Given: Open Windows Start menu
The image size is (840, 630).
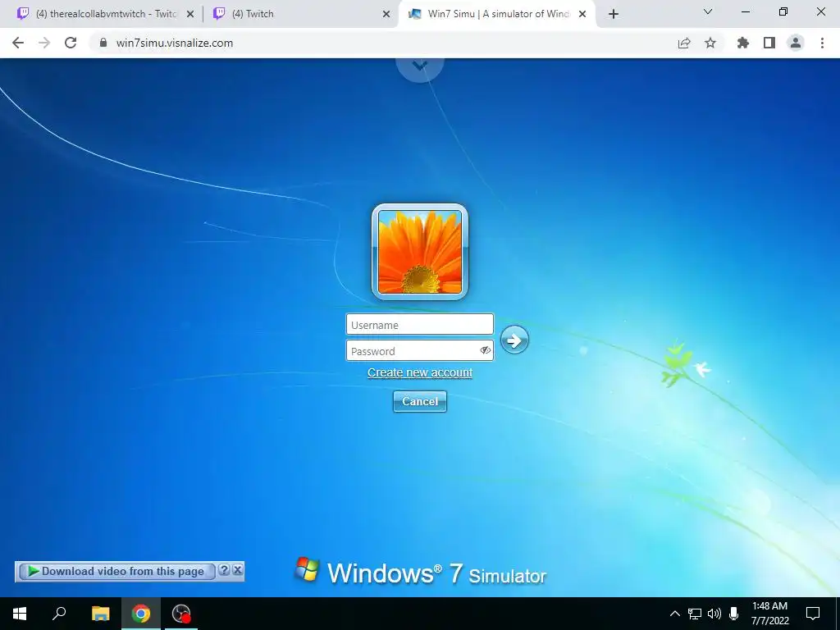Looking at the screenshot, I should pyautogui.click(x=20, y=614).
